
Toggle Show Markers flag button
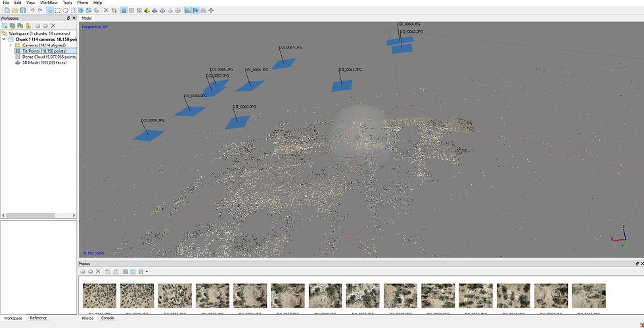pyautogui.click(x=195, y=11)
